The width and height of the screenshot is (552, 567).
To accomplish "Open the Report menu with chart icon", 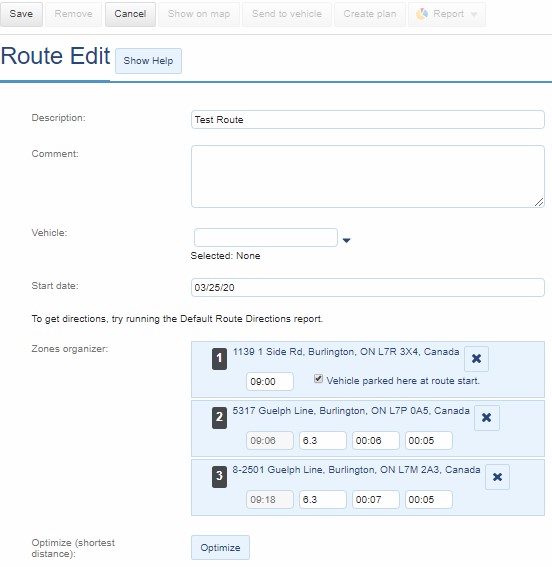I will tap(447, 14).
